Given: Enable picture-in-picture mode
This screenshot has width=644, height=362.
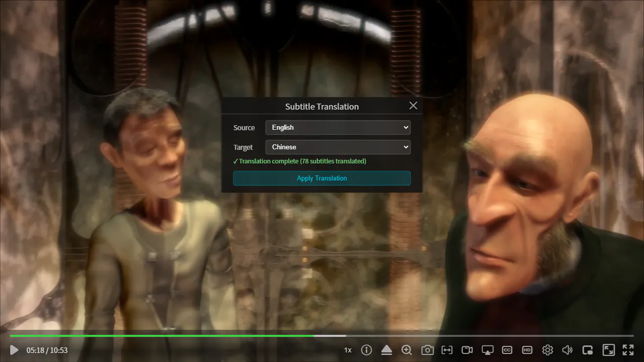Looking at the screenshot, I should click(588, 350).
